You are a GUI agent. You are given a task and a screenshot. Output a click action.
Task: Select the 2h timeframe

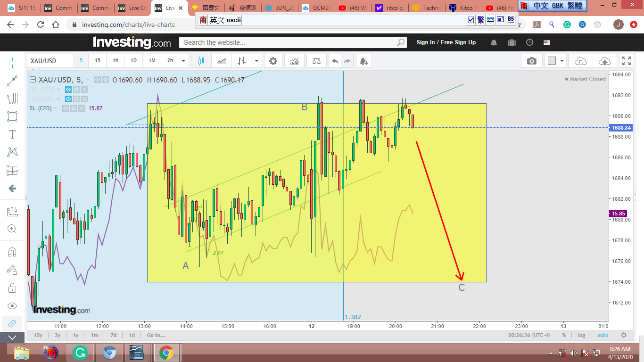(170, 61)
